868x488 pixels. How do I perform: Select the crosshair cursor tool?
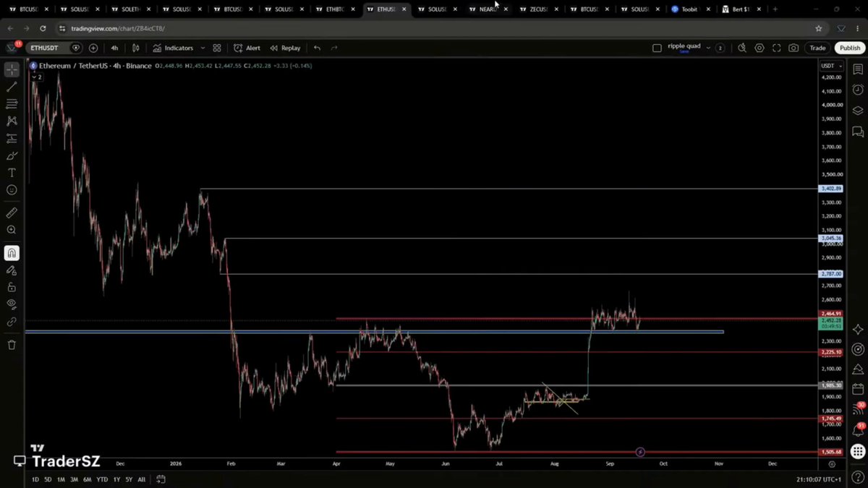point(12,69)
